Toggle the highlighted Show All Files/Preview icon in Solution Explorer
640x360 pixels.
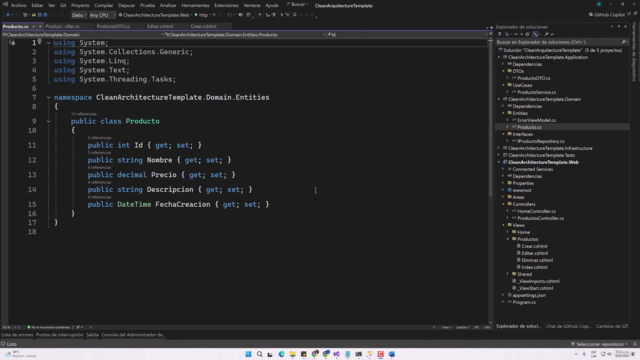[x=536, y=34]
